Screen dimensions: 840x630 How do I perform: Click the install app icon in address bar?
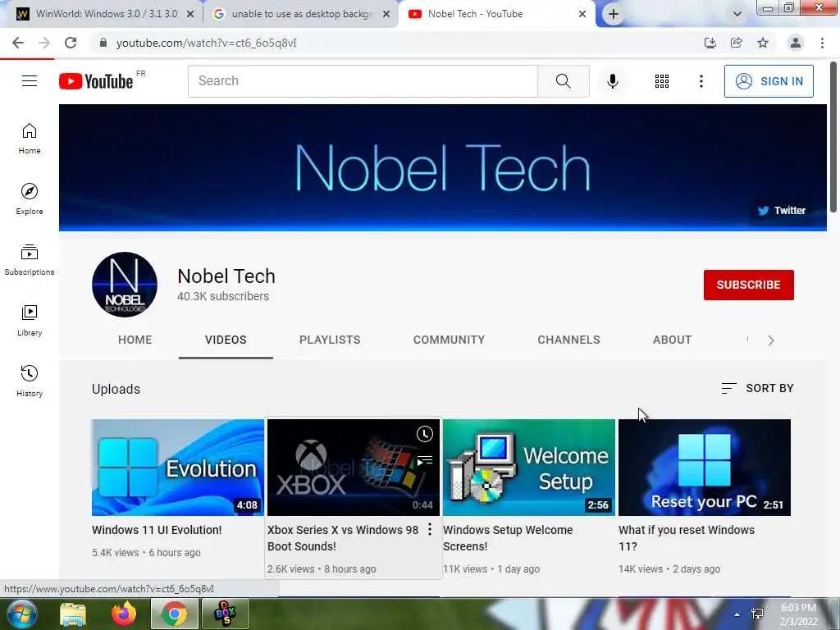(x=710, y=43)
